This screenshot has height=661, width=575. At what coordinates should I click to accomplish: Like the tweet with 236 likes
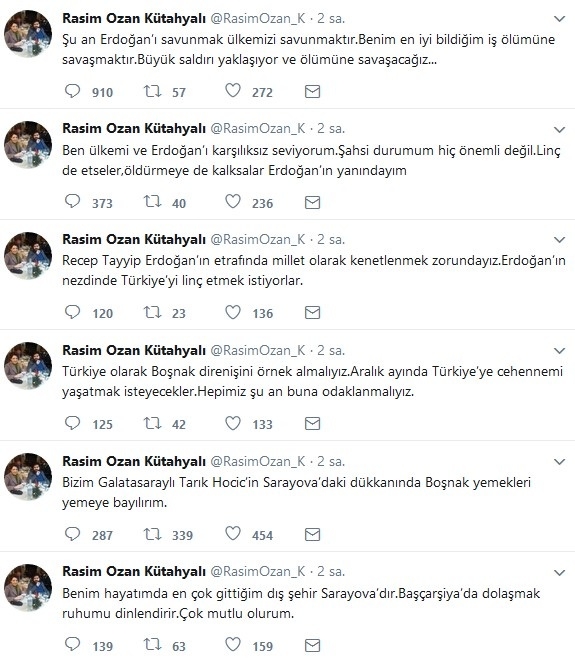[233, 202]
